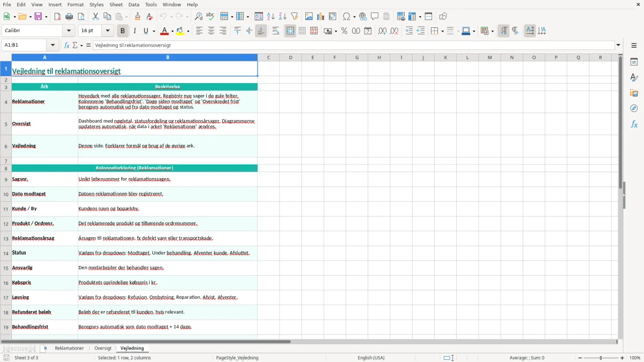
Task: Open the font size dropdown
Action: click(107, 31)
